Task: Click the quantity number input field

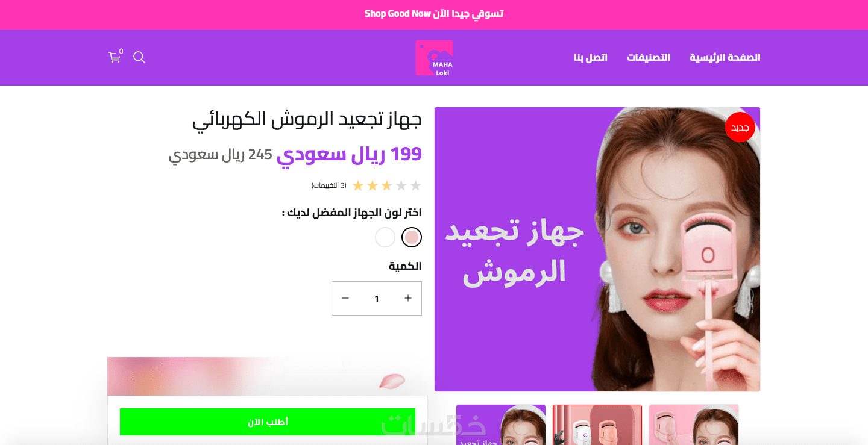Action: pos(377,298)
